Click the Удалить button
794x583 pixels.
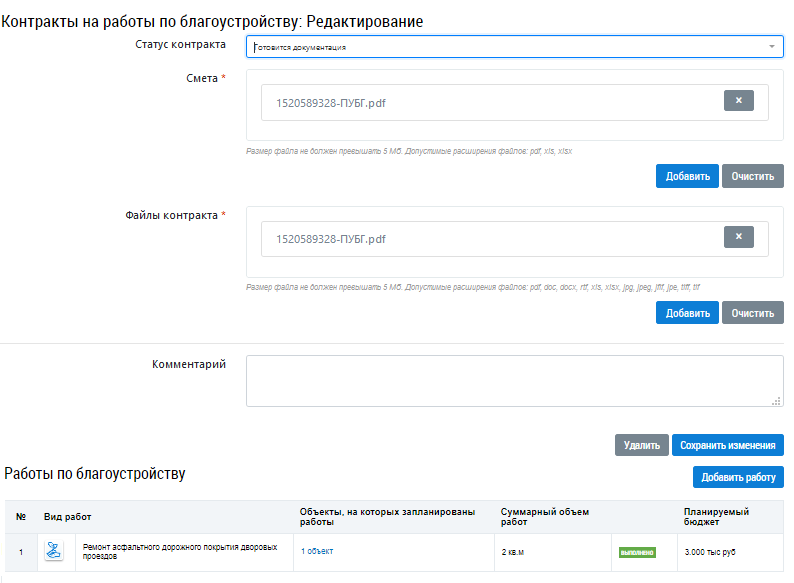pos(642,445)
